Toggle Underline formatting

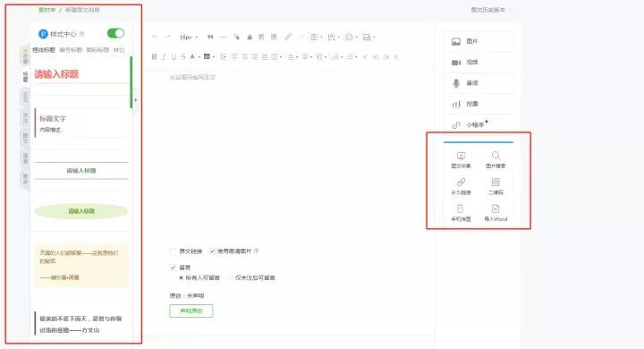tap(174, 56)
